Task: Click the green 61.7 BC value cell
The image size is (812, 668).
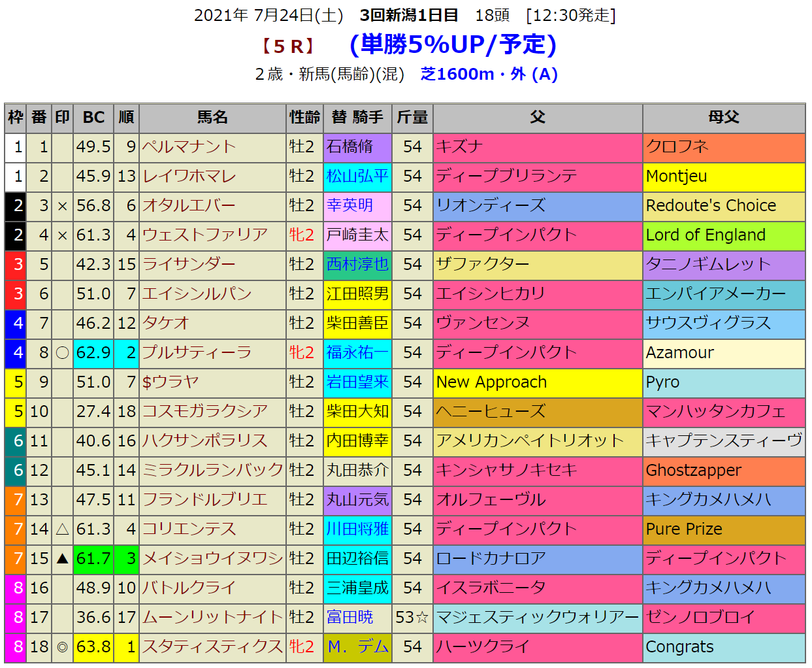Action: [x=93, y=559]
